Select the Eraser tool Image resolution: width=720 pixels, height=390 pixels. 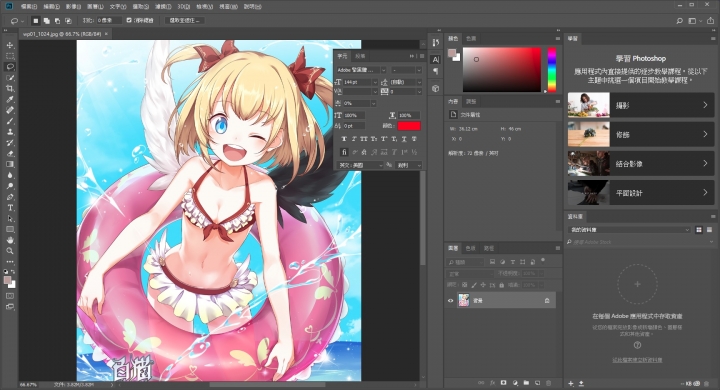[x=10, y=154]
